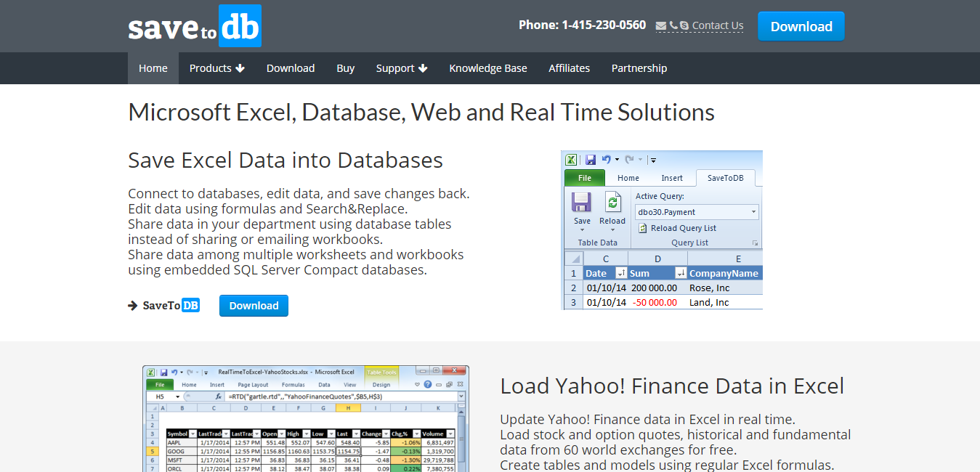Screen dimensions: 980x472
Task: Click the SaveToDB logo in header
Action: tap(195, 26)
